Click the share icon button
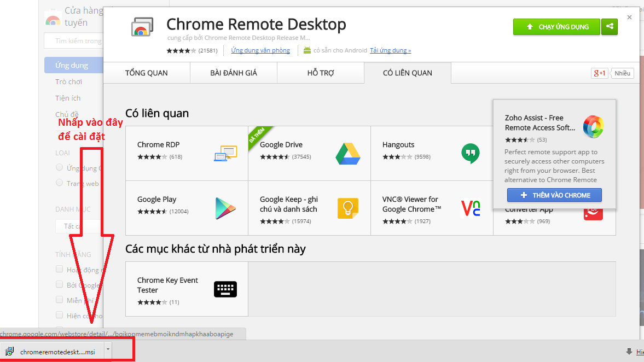The image size is (644, 362). pyautogui.click(x=610, y=27)
